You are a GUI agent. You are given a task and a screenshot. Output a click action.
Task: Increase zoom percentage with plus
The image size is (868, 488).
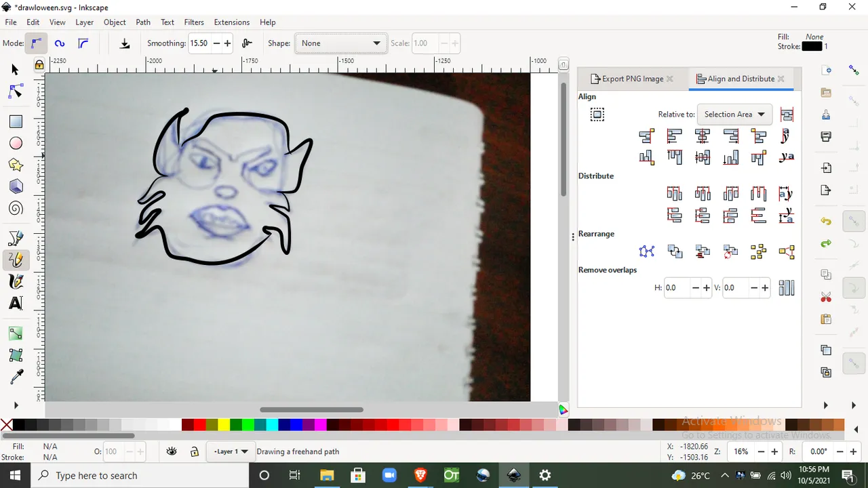(774, 451)
